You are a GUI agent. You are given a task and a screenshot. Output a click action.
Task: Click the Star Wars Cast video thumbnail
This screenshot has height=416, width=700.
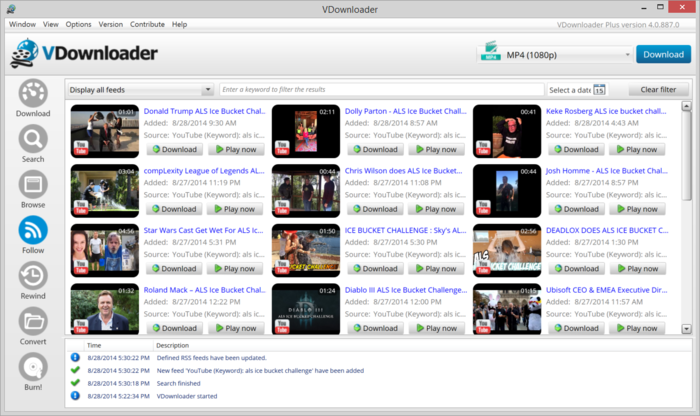[x=105, y=250]
